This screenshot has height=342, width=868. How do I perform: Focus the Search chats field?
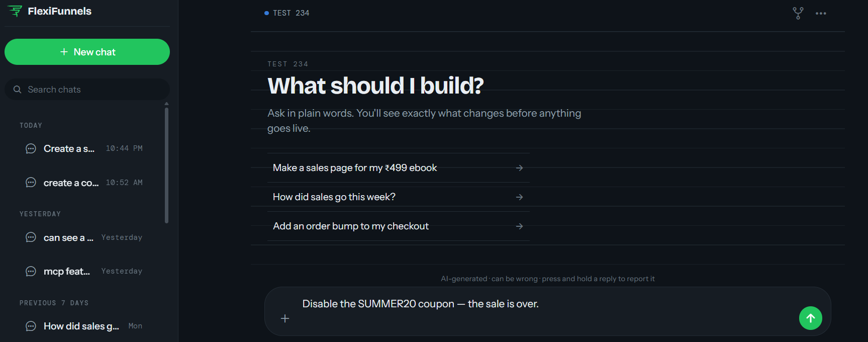pyautogui.click(x=87, y=90)
